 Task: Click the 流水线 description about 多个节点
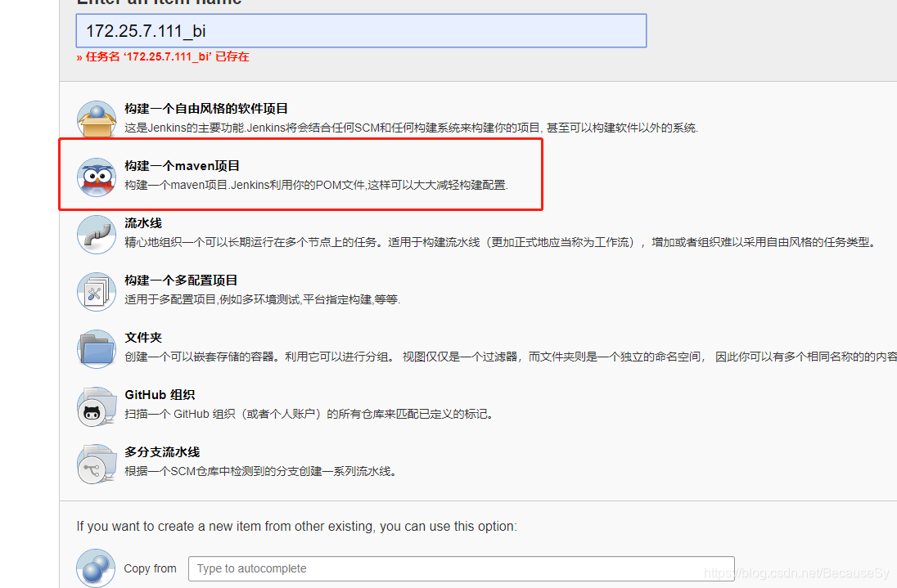[x=501, y=242]
